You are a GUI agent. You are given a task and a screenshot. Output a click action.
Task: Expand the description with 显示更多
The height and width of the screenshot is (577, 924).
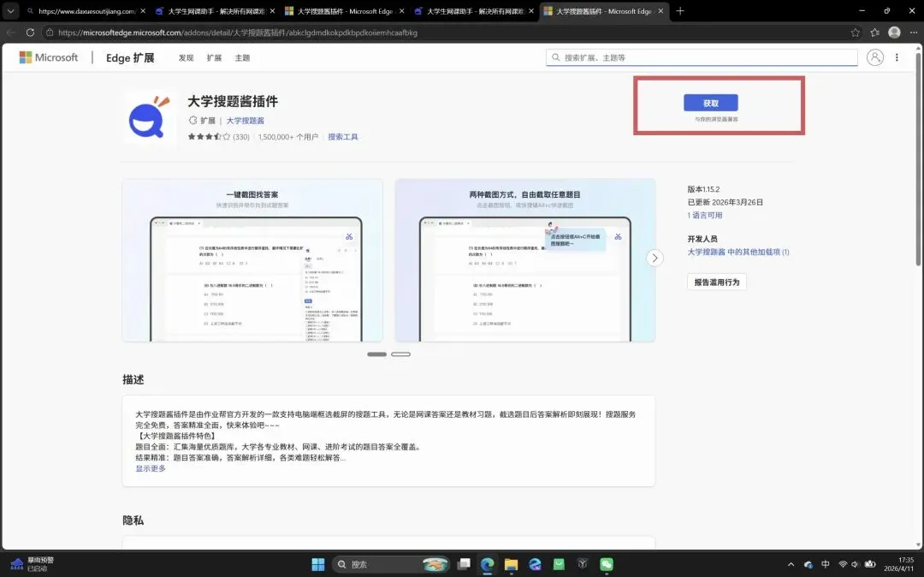151,468
